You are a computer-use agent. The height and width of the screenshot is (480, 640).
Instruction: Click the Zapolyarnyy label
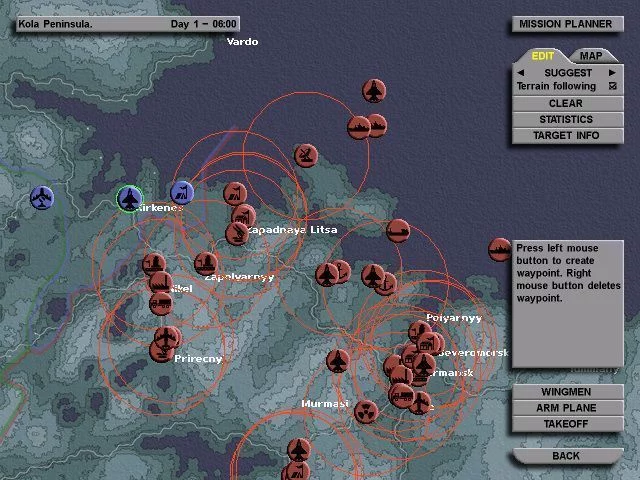coord(239,278)
